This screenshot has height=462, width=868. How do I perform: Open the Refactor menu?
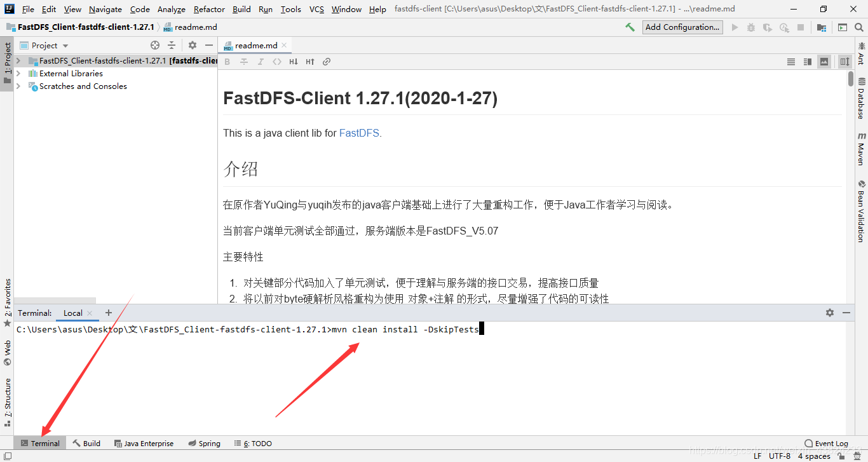[209, 9]
